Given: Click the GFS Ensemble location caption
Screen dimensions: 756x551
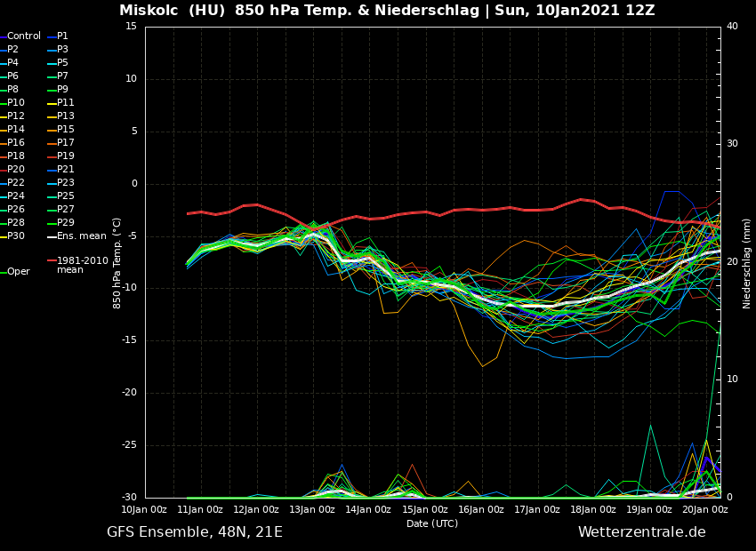Looking at the screenshot, I should [195, 532].
